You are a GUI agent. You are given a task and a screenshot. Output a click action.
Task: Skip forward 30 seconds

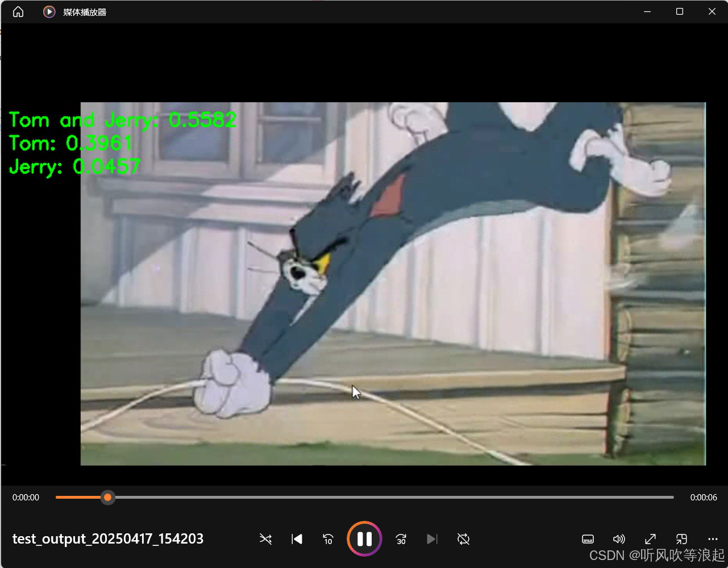[401, 539]
